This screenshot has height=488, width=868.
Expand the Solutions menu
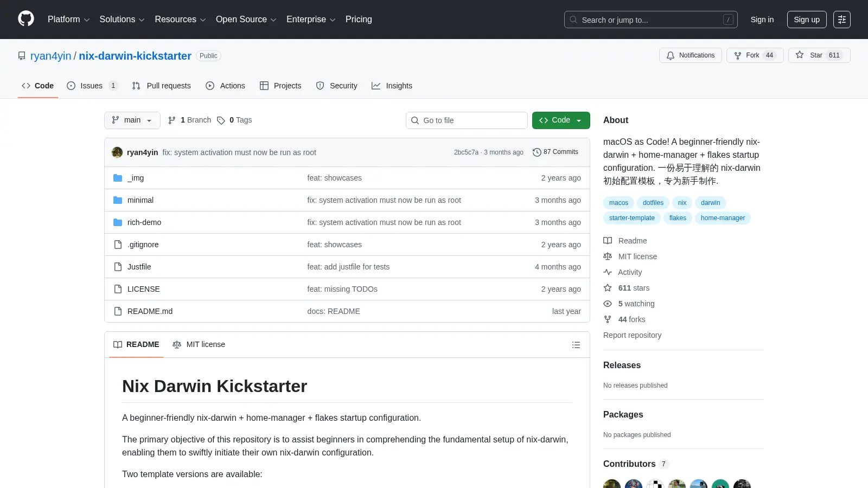122,20
